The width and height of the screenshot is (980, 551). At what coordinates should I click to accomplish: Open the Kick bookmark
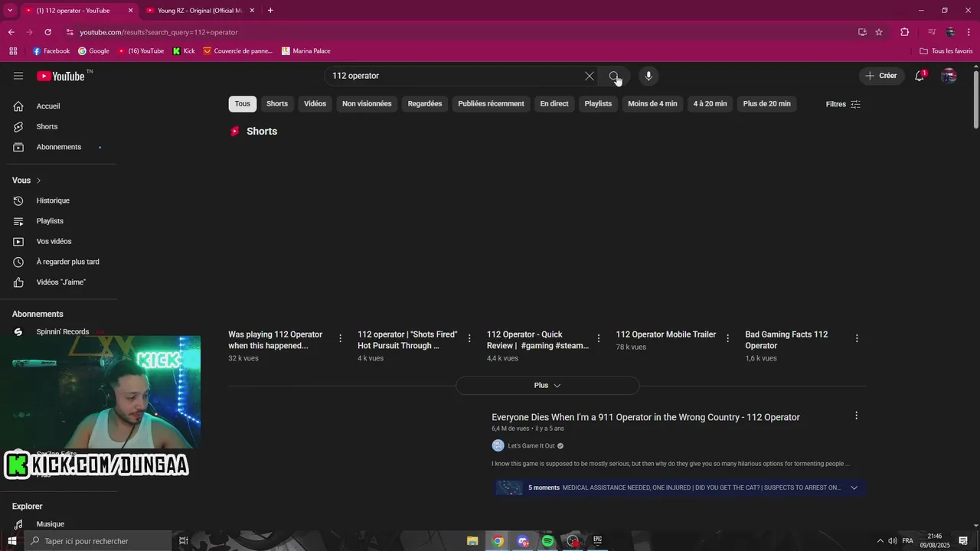[x=184, y=51]
